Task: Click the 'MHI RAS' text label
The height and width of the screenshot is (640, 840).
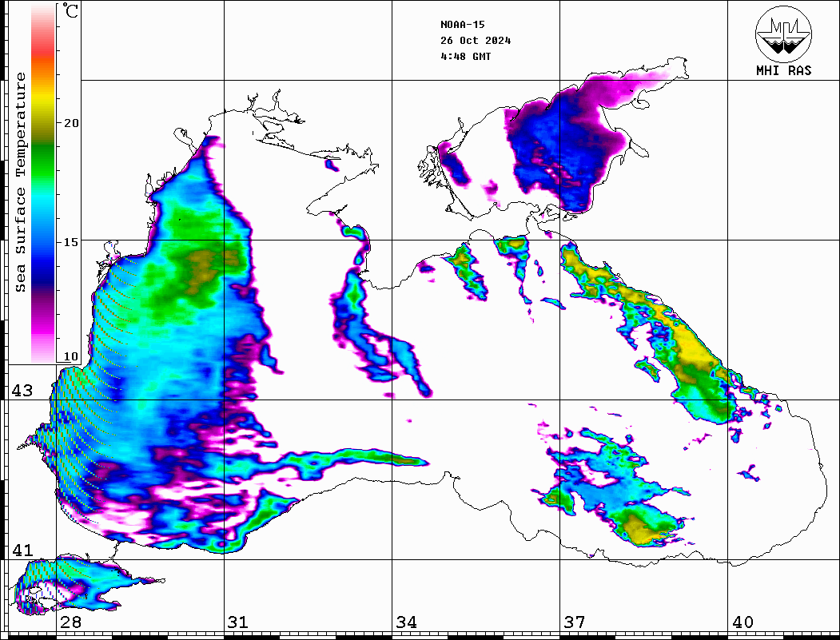Action: [x=784, y=70]
